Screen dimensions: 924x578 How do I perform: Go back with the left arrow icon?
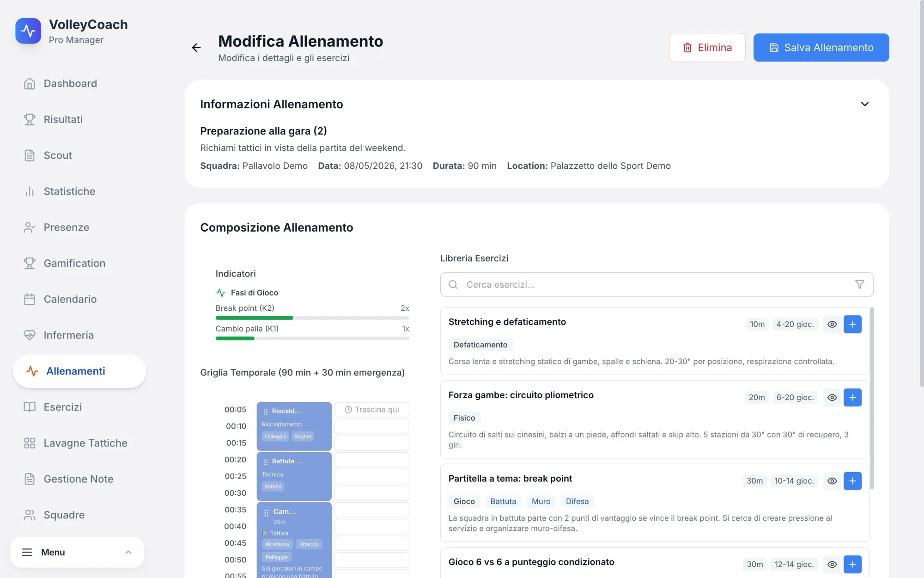[x=196, y=48]
